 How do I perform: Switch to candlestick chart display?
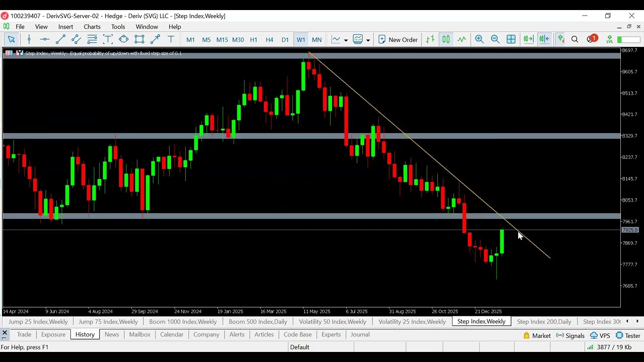446,39
